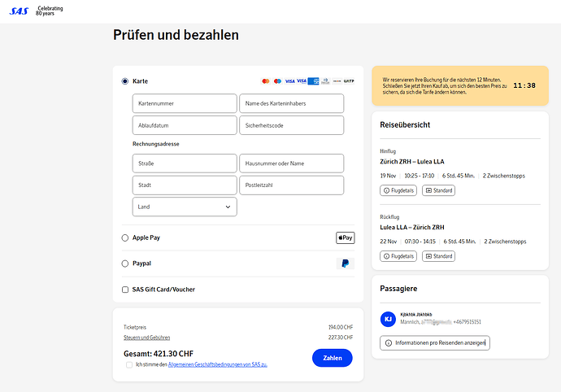Viewport: 561px width, 392px height.
Task: Click the Prüfen und bezahlen title
Action: 176,35
